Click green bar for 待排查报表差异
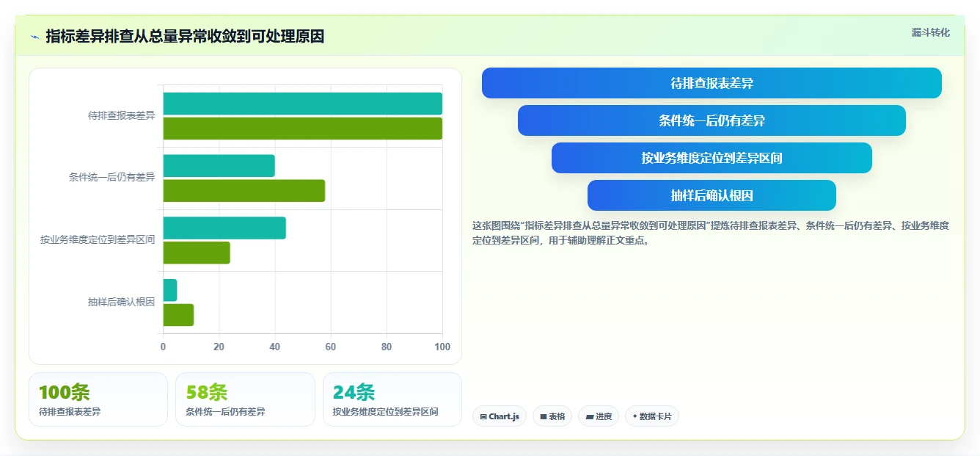This screenshot has width=980, height=456. pos(302,129)
